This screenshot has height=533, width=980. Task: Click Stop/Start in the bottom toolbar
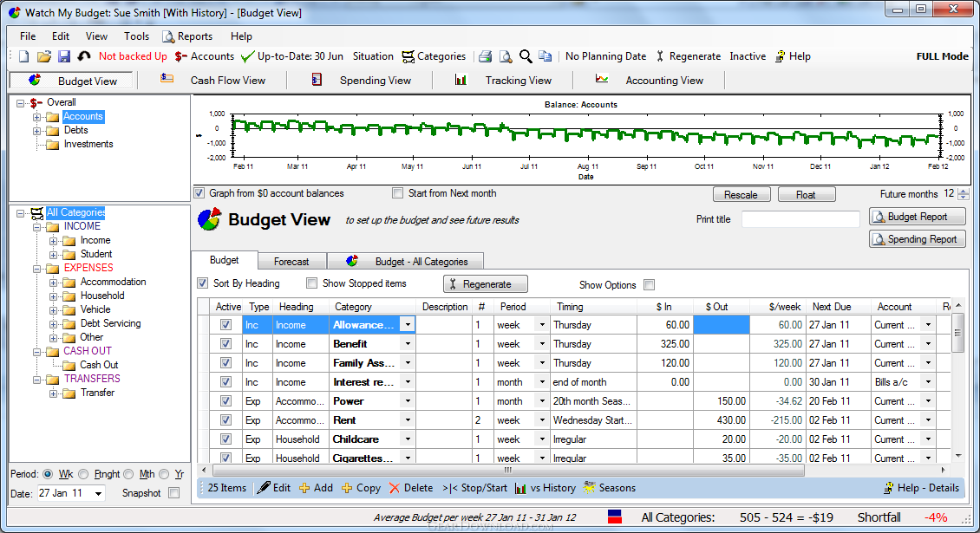[x=474, y=488]
